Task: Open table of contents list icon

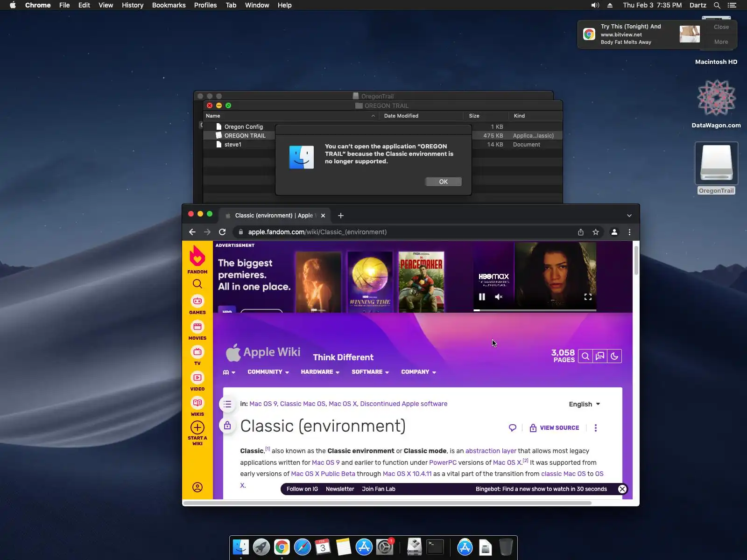Action: click(227, 404)
